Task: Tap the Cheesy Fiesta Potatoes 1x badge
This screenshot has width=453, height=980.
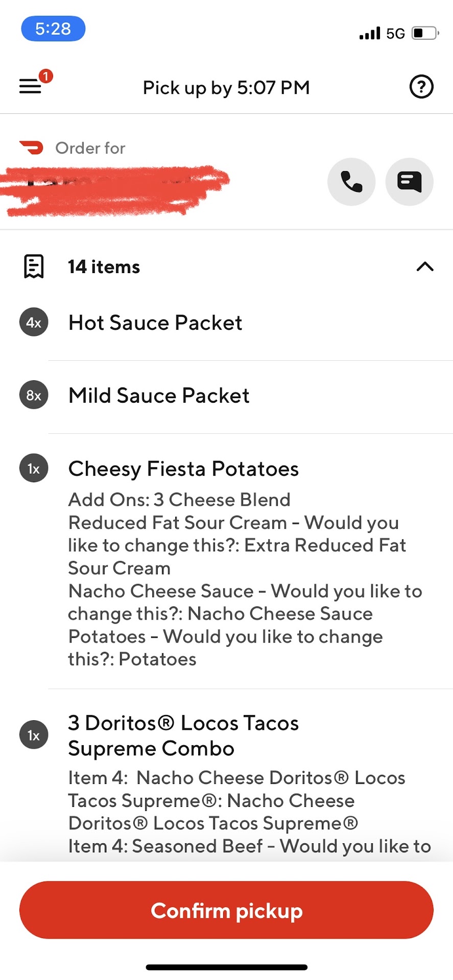Action: point(34,469)
